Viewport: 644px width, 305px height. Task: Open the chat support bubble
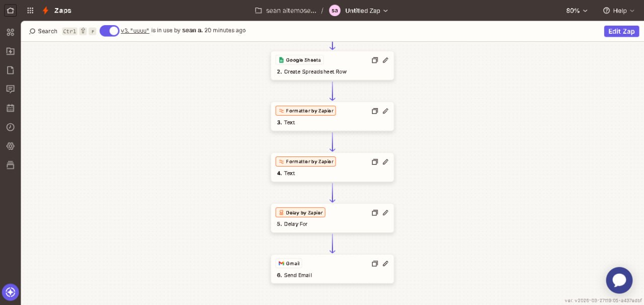coord(619,280)
